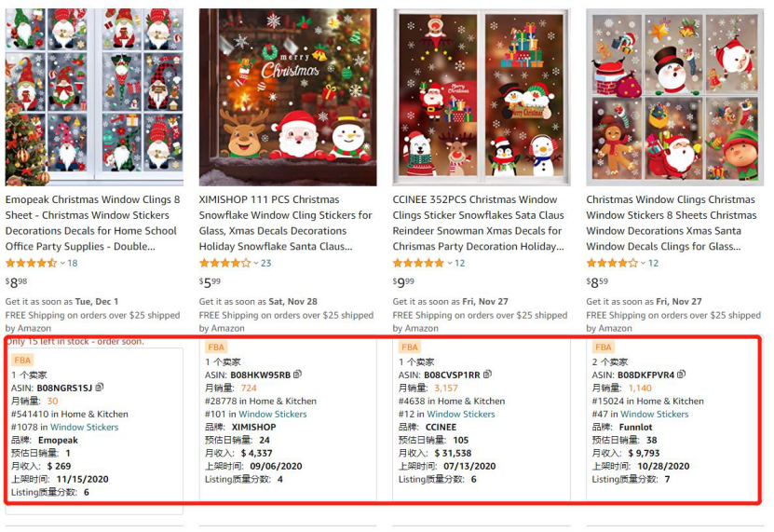View the 23 reviews for XIMISHOP product
774x532 pixels.
[265, 264]
